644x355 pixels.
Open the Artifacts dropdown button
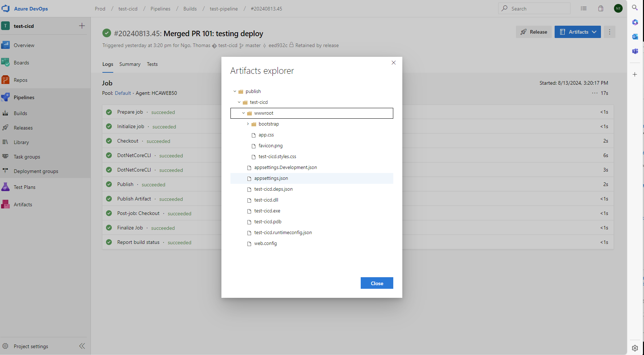coord(578,32)
